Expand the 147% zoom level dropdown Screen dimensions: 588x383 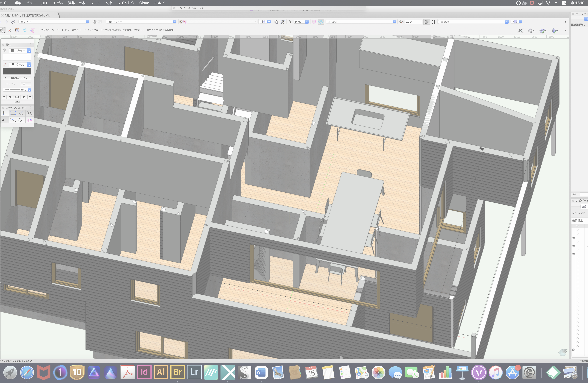pos(307,22)
